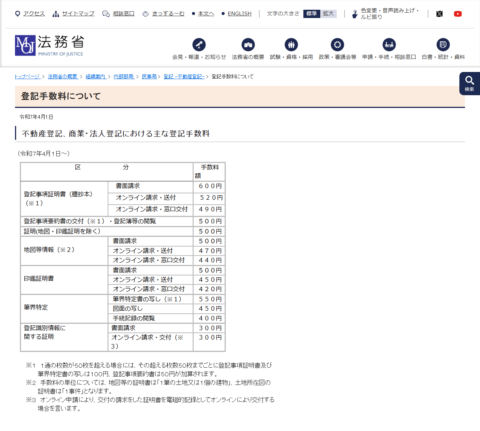
Task: Click the 色変更・音声読み上げ accessibility icon
Action: coord(355,14)
